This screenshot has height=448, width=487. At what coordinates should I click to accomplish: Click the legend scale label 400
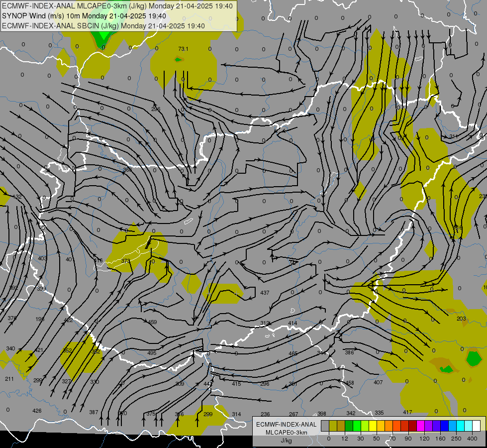[x=472, y=439]
